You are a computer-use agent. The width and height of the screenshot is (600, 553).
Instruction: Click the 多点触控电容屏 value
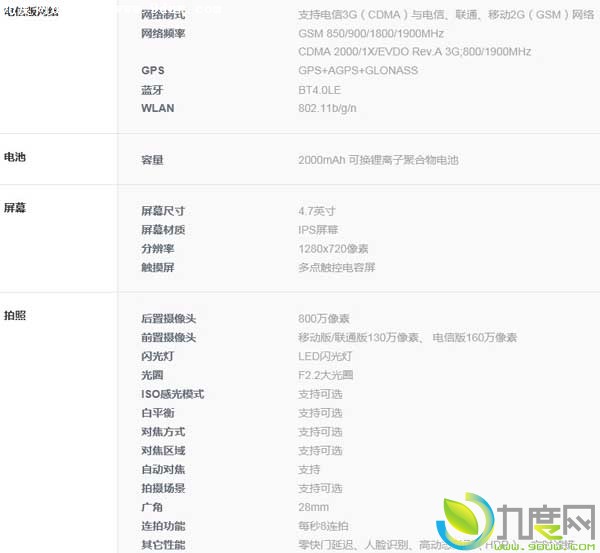pyautogui.click(x=336, y=267)
